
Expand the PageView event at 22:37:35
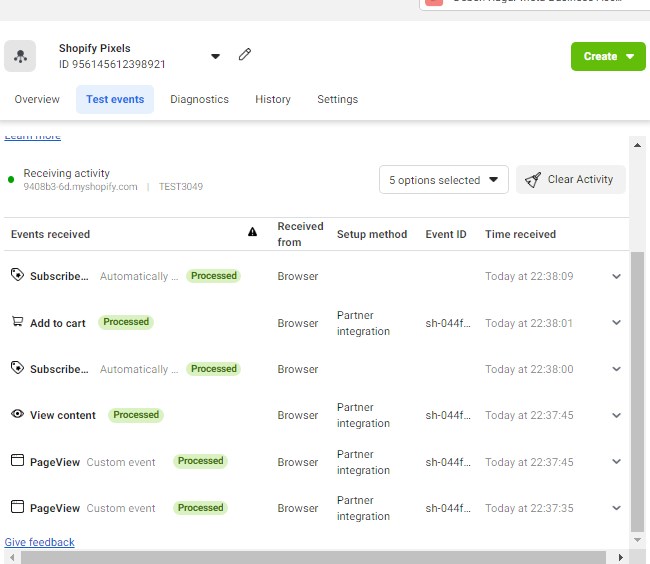click(x=616, y=508)
